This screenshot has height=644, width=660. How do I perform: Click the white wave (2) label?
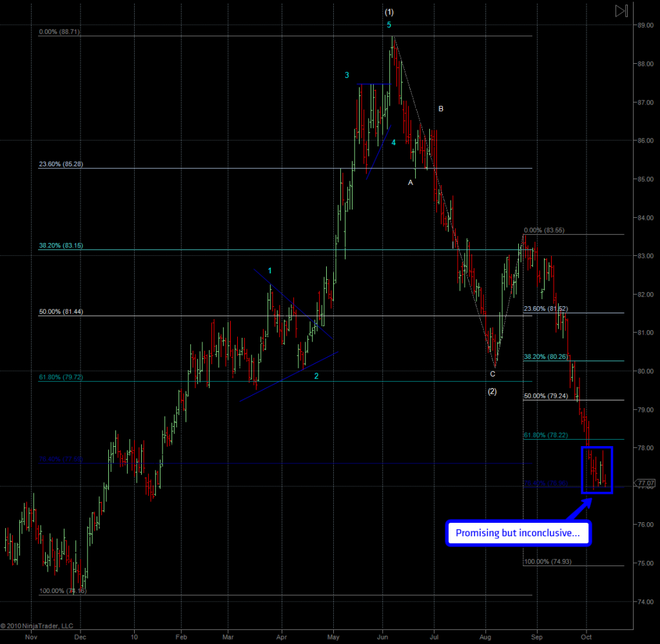click(x=492, y=391)
